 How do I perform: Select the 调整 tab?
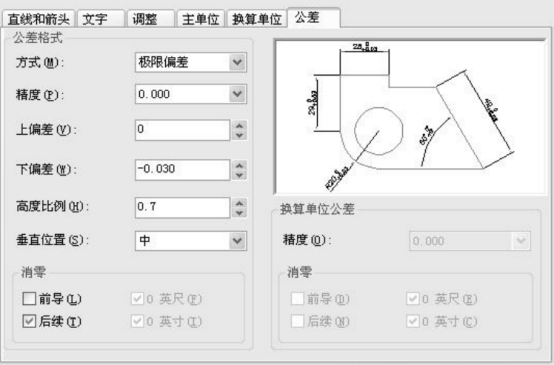pyautogui.click(x=151, y=19)
